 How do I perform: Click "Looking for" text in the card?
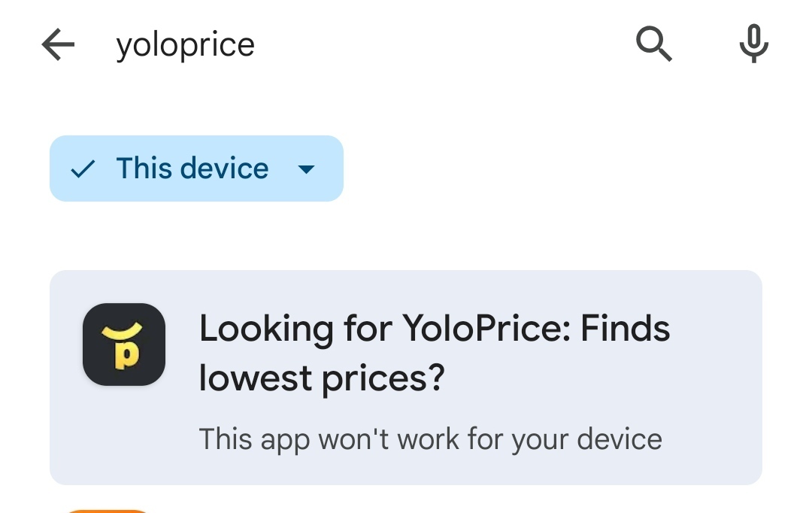(x=276, y=329)
